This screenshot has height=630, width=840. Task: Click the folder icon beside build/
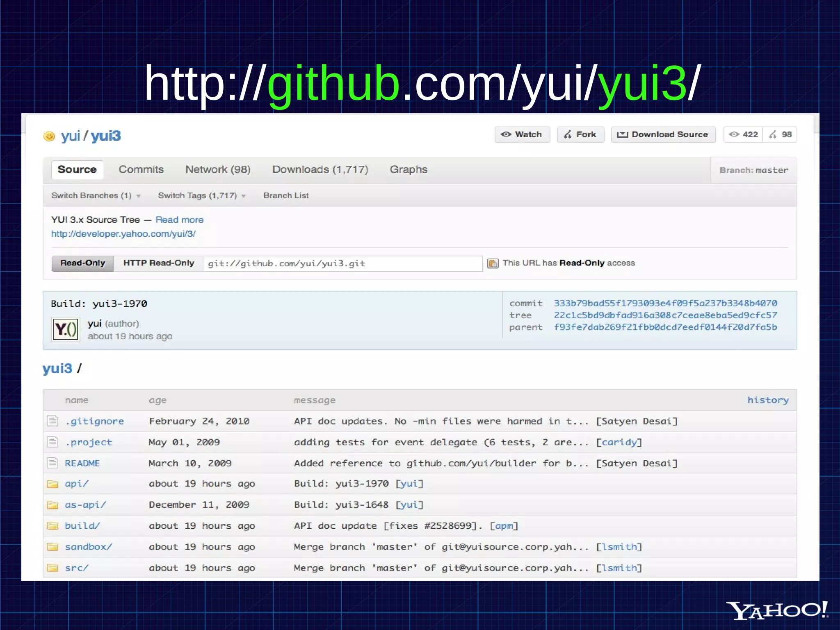click(52, 526)
